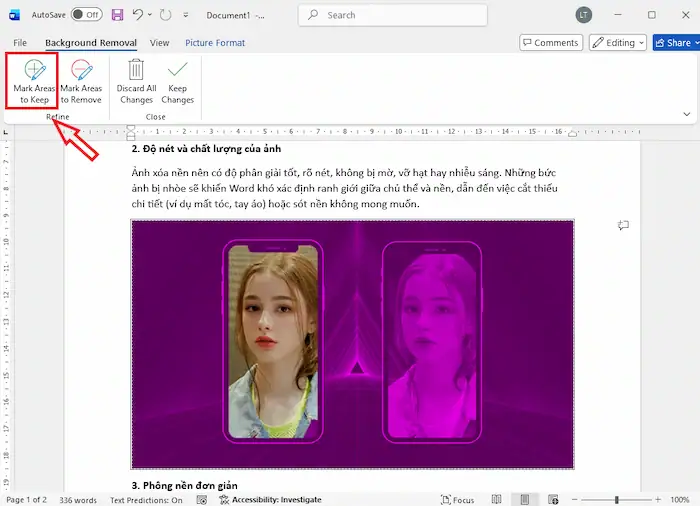Open the Editing mode dropdown
The image size is (700, 506).
click(x=618, y=42)
